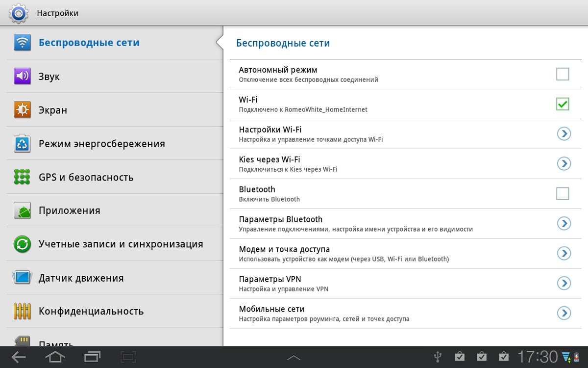Enable the Bluetooth checkbox
This screenshot has height=368, width=588.
(563, 194)
